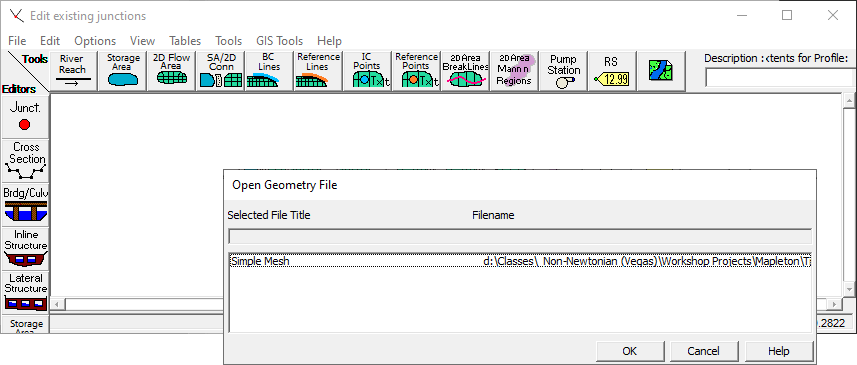This screenshot has height=365, width=857.
Task: Select the SA/2D Conn tool
Action: [x=221, y=70]
